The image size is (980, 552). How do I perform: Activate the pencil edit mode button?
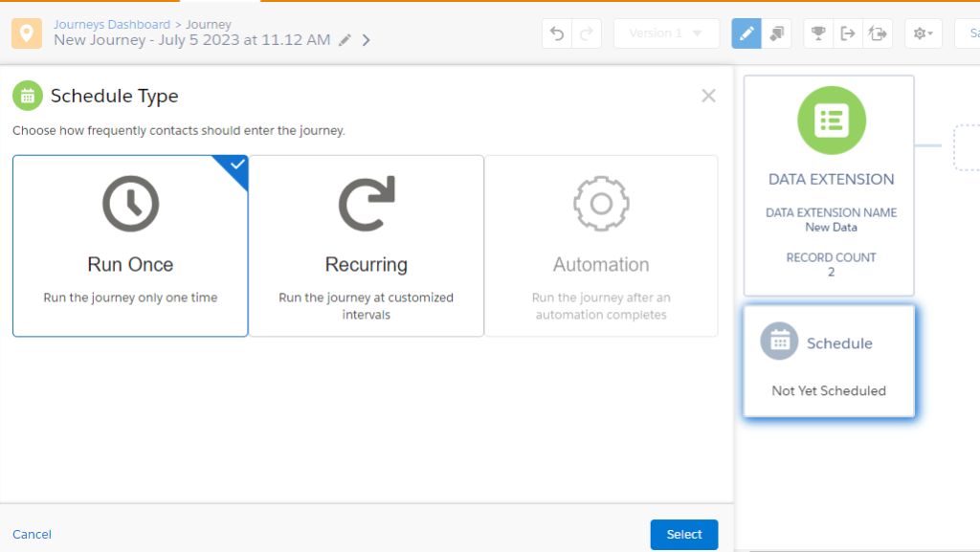coord(746,33)
